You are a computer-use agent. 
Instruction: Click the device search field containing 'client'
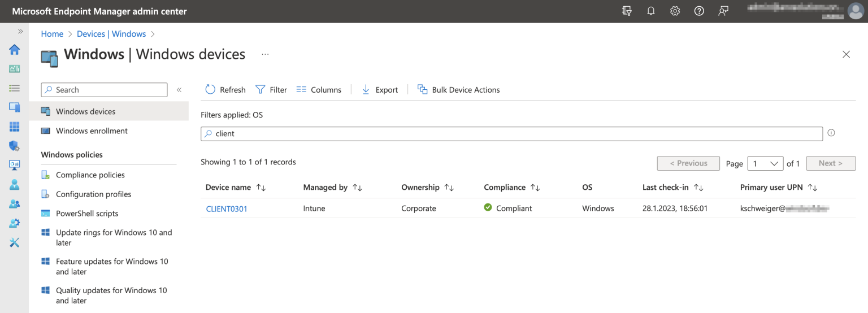[511, 134]
